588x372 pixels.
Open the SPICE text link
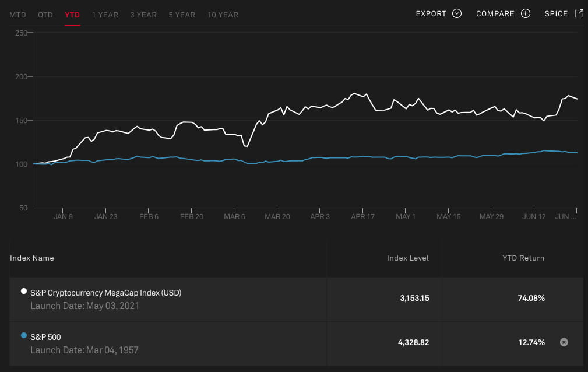coord(556,14)
